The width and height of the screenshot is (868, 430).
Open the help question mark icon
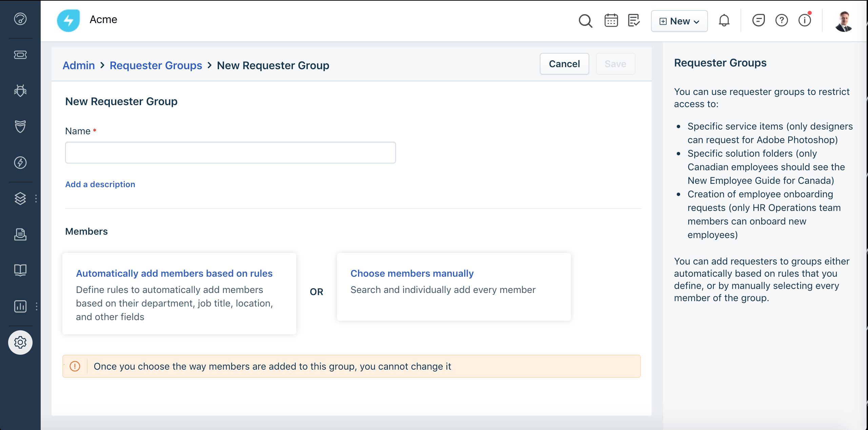coord(782,21)
